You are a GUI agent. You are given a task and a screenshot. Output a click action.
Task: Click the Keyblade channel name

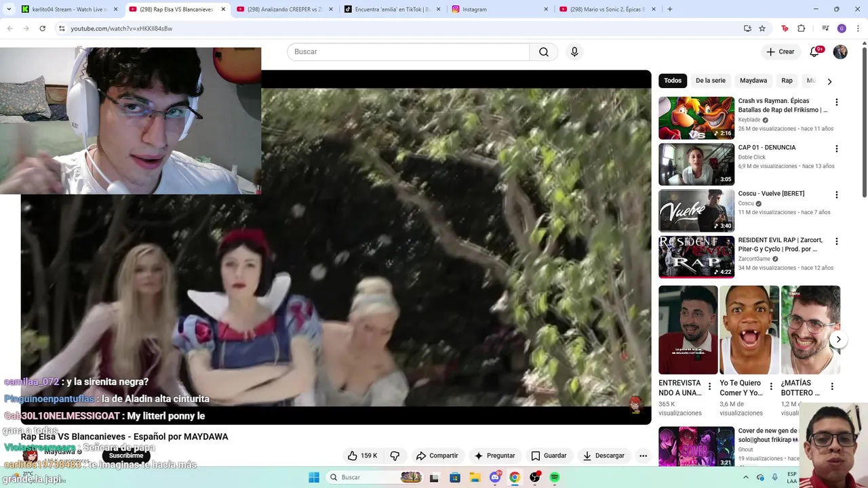(x=749, y=120)
